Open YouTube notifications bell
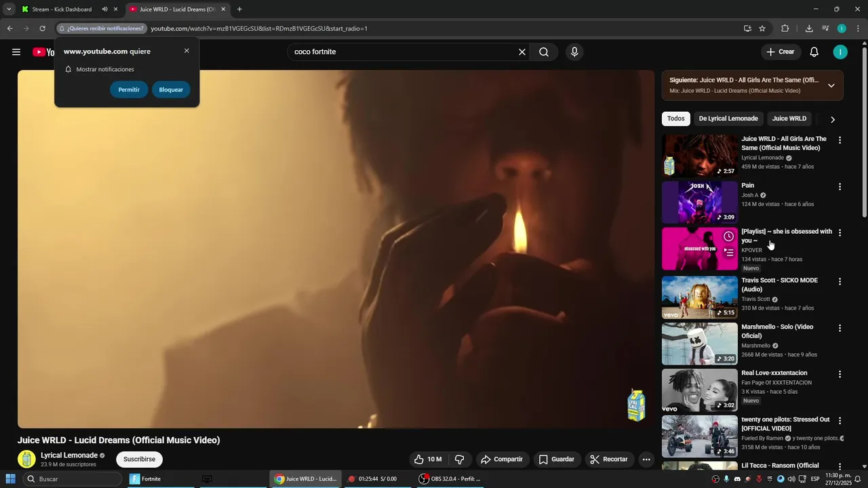This screenshot has height=488, width=868. click(x=814, y=52)
